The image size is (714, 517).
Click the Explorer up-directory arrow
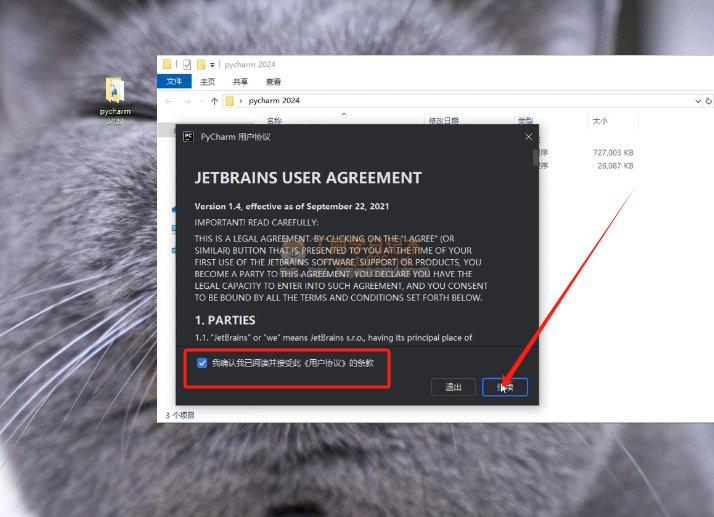pyautogui.click(x=214, y=101)
